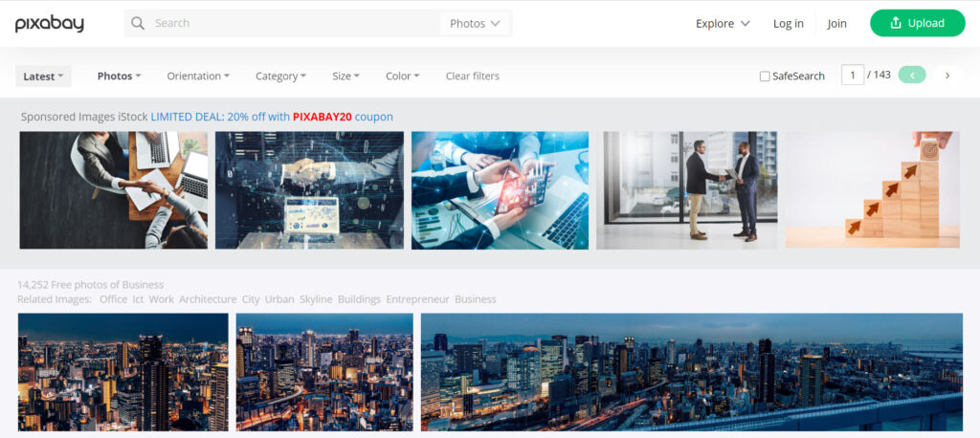Go to previous page with green arrow
This screenshot has width=980, height=438.
point(912,75)
